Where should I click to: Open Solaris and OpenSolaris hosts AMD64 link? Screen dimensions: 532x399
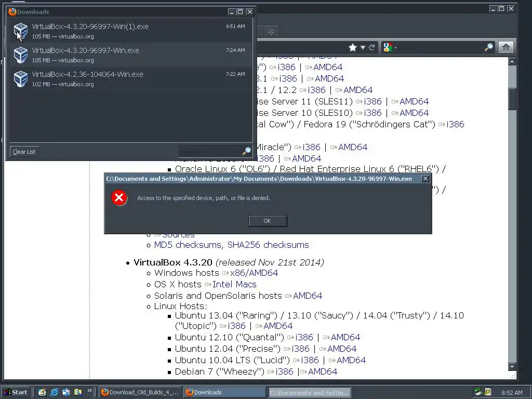click(308, 296)
